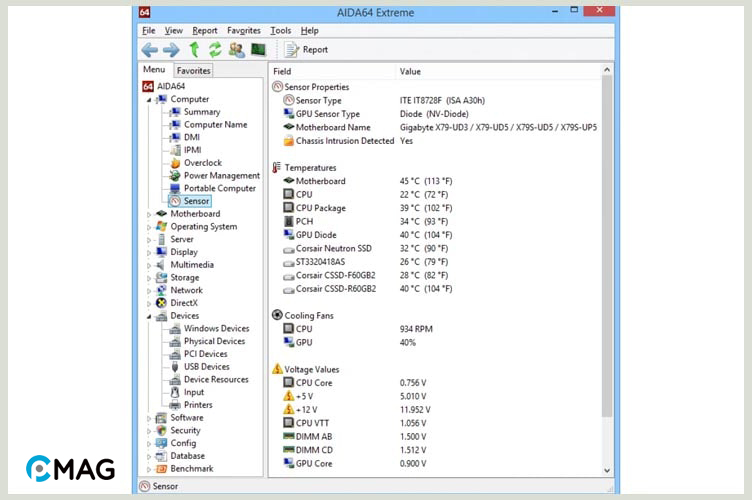Expand the Network tree node
Image resolution: width=752 pixels, height=500 pixels.
[x=149, y=291]
